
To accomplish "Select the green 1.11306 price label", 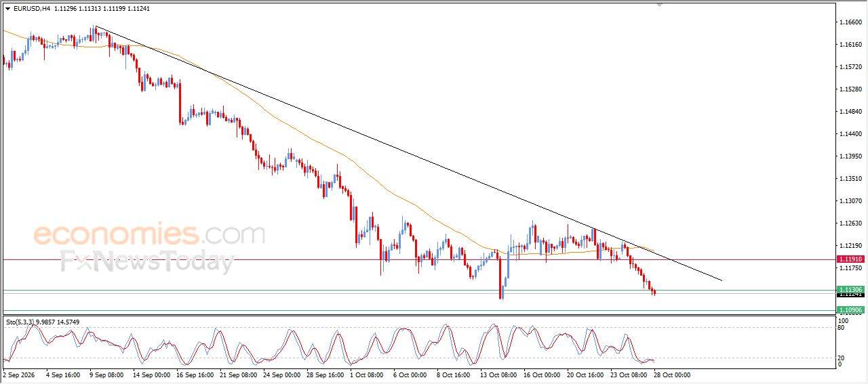I will tap(850, 289).
